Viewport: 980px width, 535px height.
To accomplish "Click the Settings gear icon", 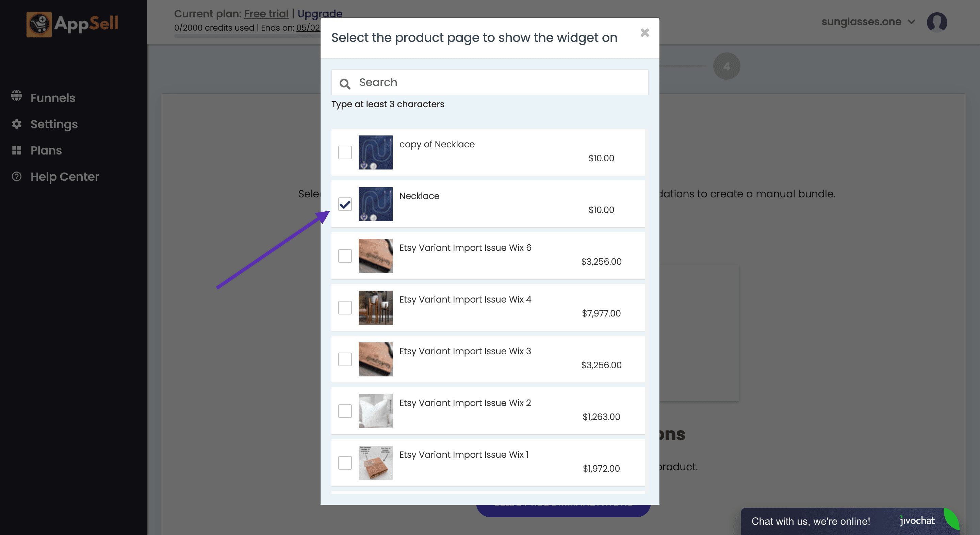I will (x=16, y=124).
